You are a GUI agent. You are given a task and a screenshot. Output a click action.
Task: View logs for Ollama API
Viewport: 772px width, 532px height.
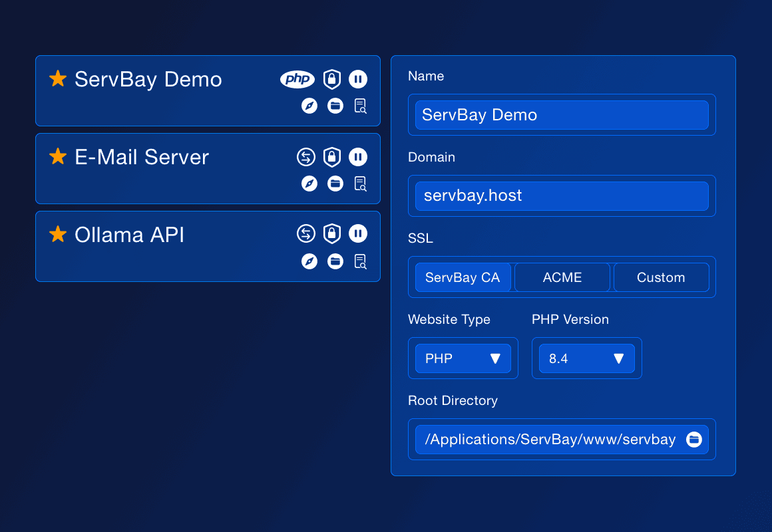pyautogui.click(x=361, y=261)
